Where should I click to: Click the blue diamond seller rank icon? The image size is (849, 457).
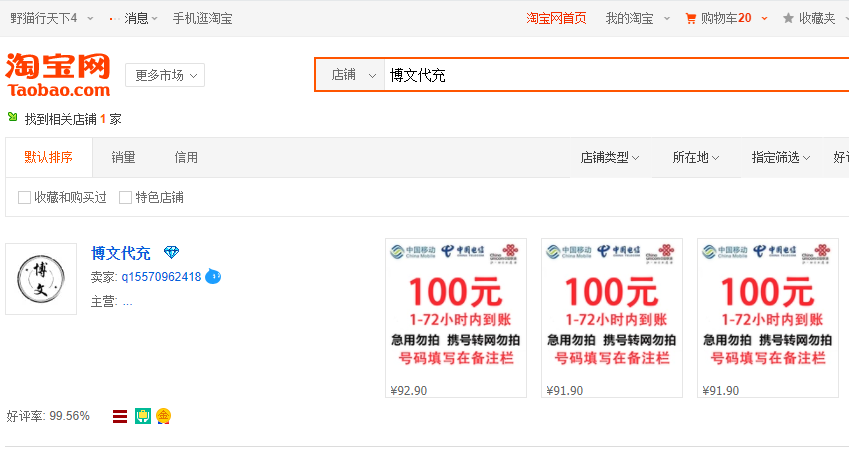(x=171, y=252)
